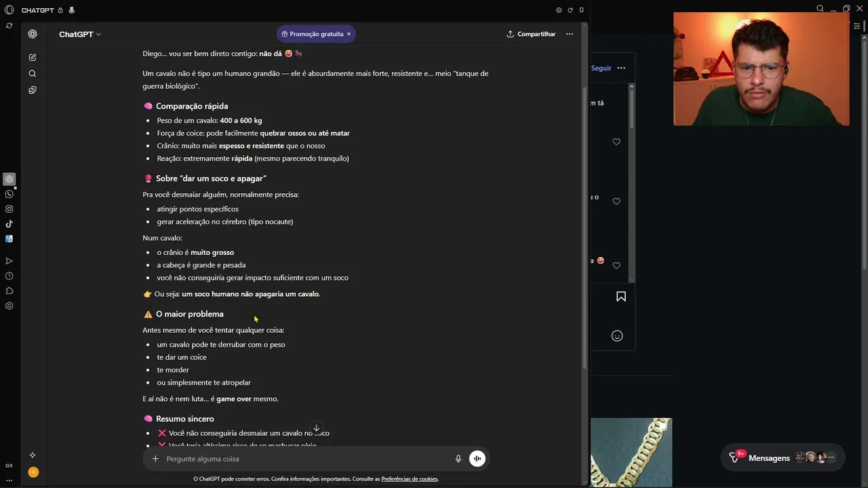Screen dimensions: 868x488
Task: Open Instagram from the Opera sidebar
Action: coord(9,209)
